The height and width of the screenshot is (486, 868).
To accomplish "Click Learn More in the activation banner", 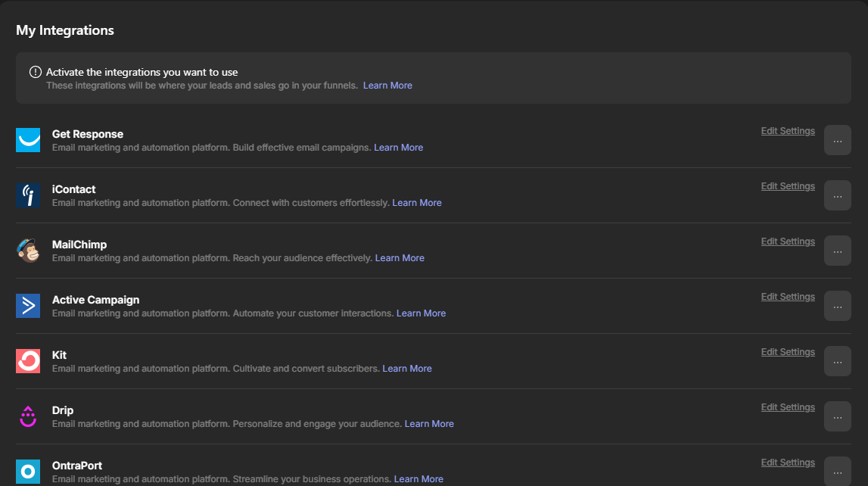I will coord(387,86).
